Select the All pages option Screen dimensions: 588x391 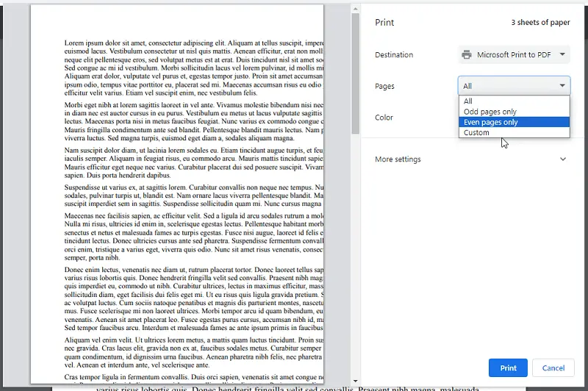(x=514, y=101)
